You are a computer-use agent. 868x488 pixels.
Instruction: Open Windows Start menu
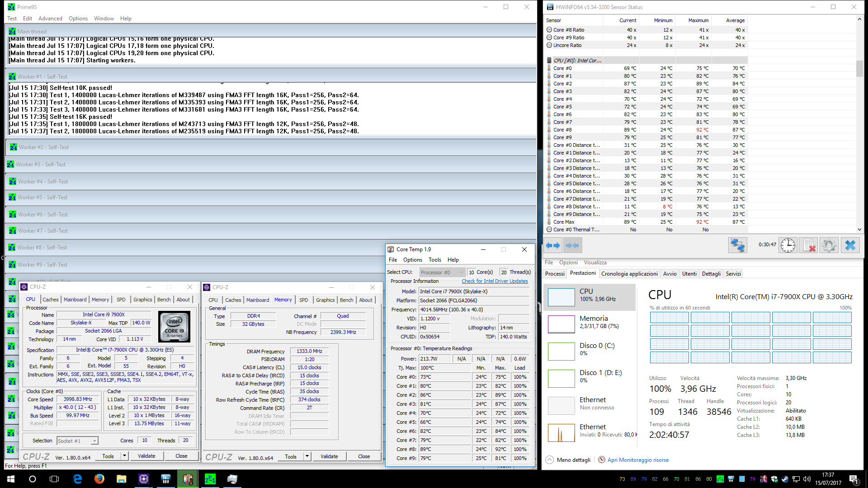point(11,479)
